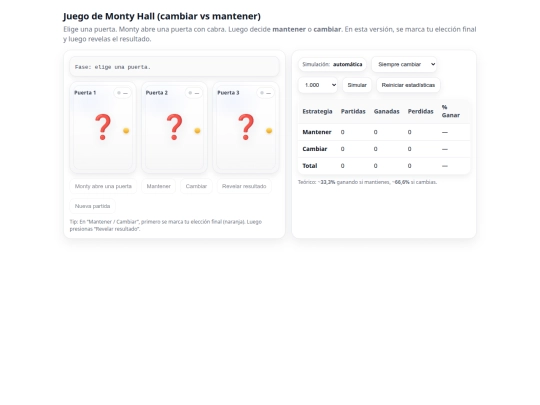Screen dimensions: 540x405
Task: Click the Cambiar button
Action: tap(196, 186)
